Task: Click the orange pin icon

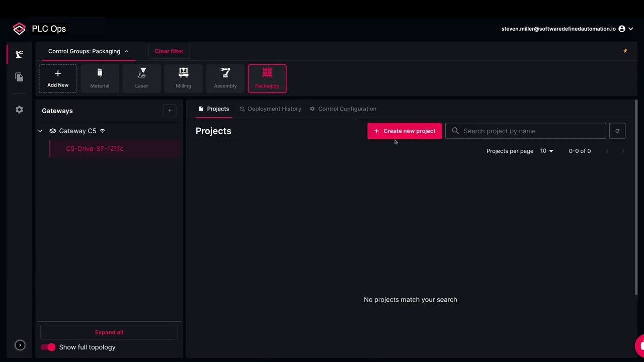Action: [625, 51]
